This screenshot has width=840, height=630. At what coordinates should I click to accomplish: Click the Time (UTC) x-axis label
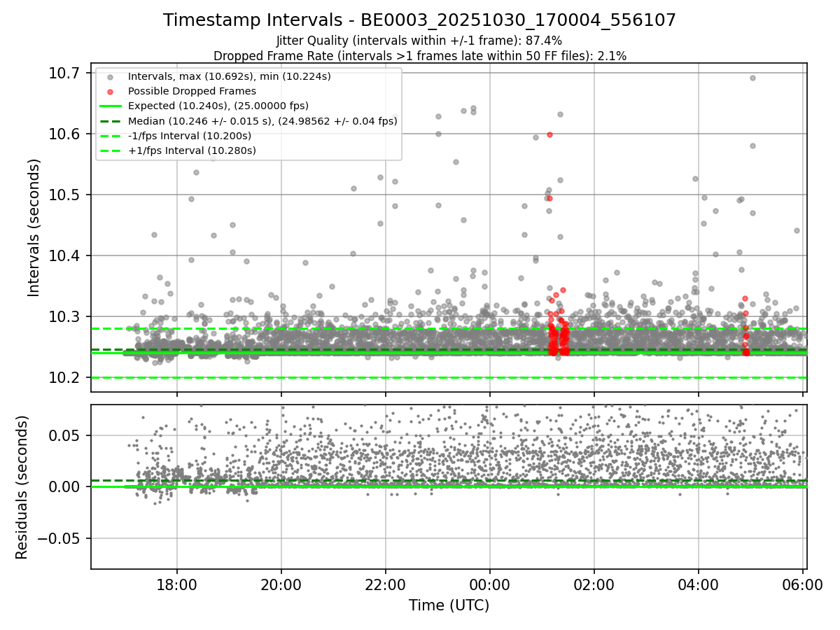tap(449, 605)
